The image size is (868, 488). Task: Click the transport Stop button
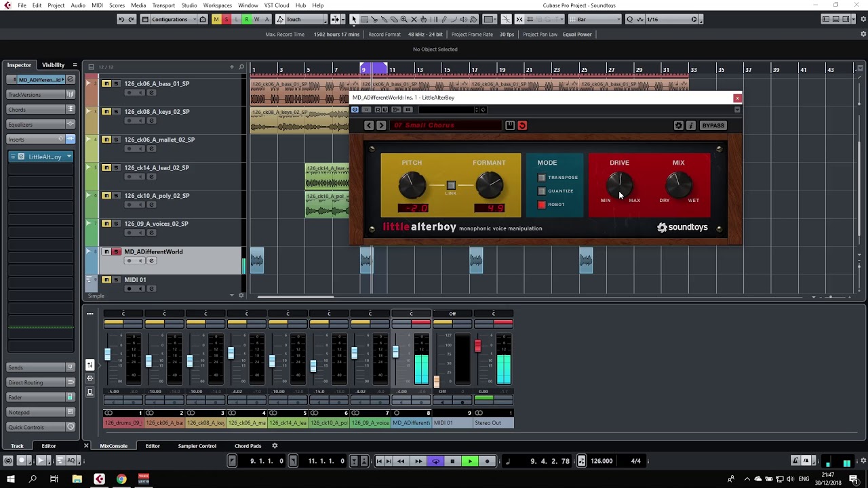pyautogui.click(x=452, y=461)
